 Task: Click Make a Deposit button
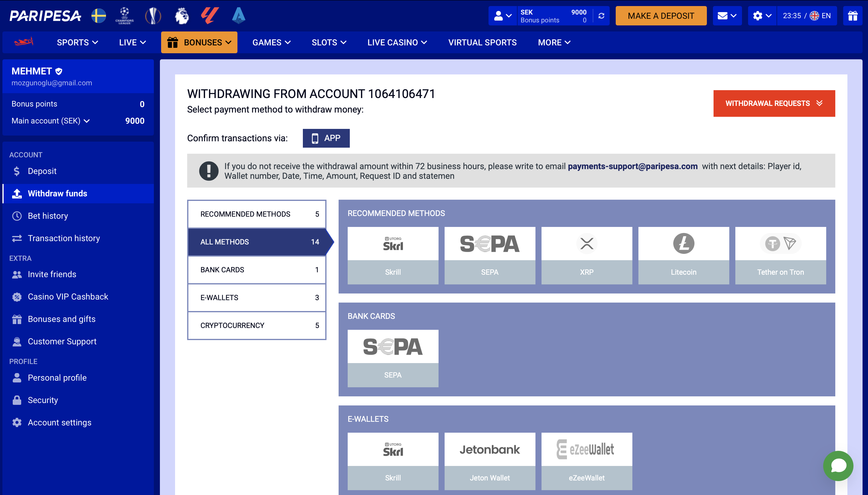coord(661,16)
